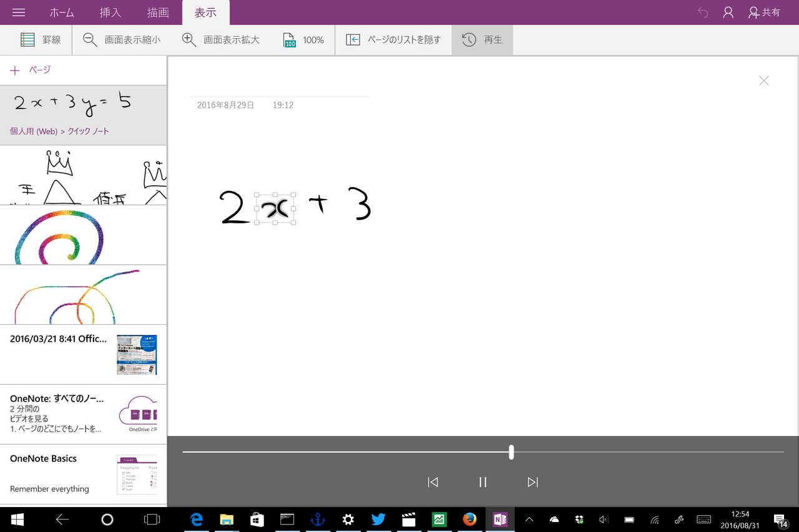Open OneNote from the taskbar
The image size is (799, 532).
coord(500,519)
